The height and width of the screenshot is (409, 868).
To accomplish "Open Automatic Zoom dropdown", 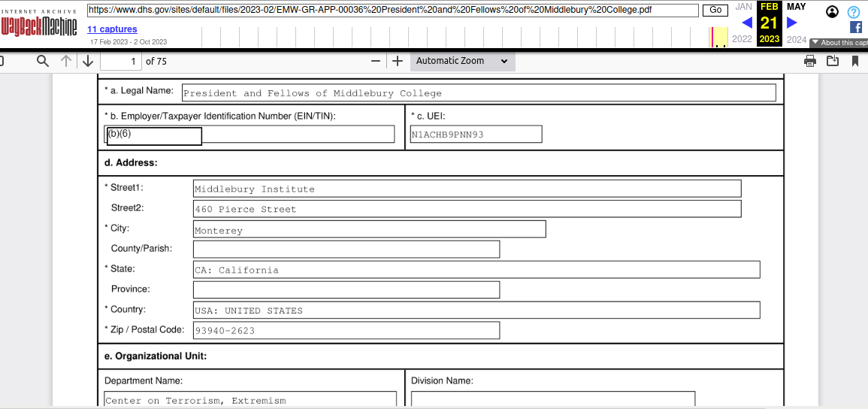I will 463,61.
